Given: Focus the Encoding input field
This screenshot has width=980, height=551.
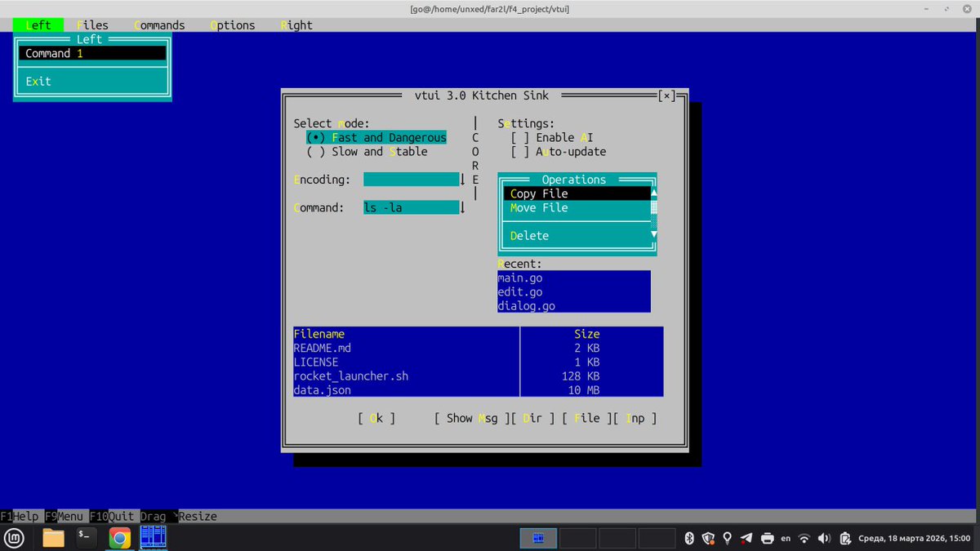Looking at the screenshot, I should pyautogui.click(x=411, y=180).
